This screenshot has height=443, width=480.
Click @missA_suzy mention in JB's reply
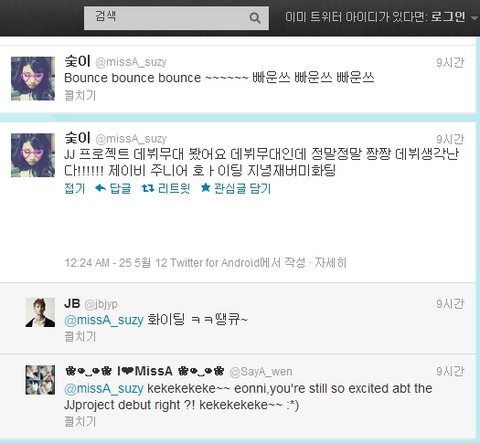(104, 320)
